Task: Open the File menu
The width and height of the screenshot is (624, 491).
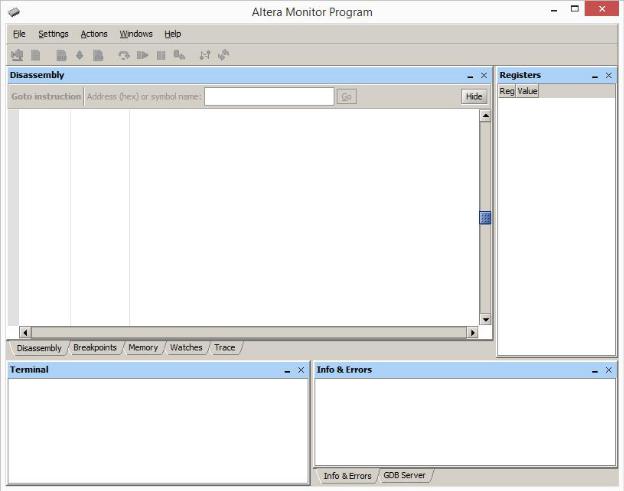Action: (19, 34)
